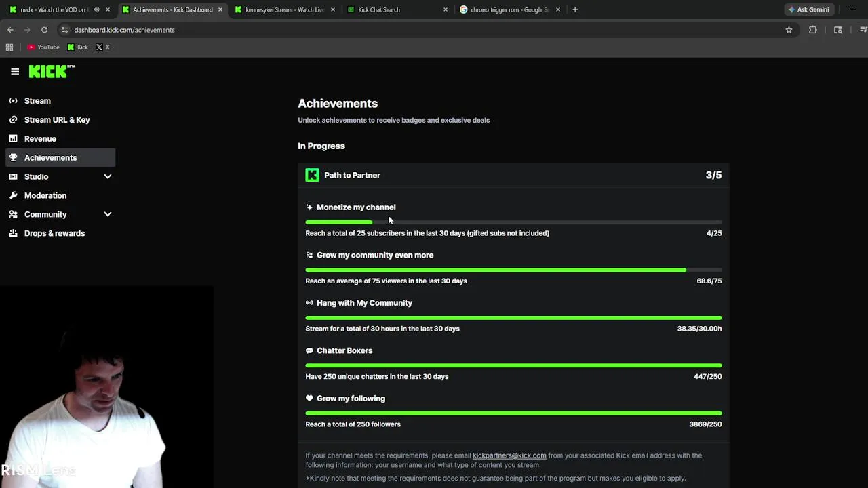The width and height of the screenshot is (868, 488).
Task: Switch to the chrono trigger rom Google tab
Action: [510, 9]
